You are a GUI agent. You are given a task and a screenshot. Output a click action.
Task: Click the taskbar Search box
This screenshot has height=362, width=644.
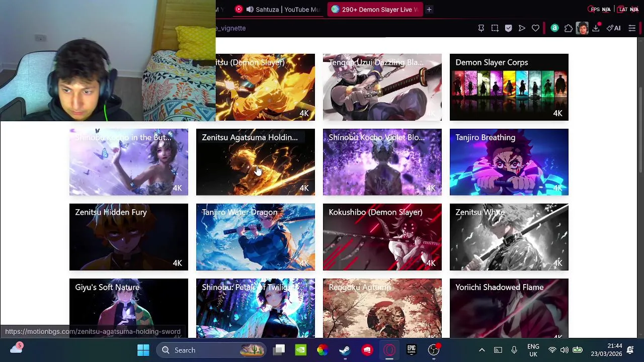coord(211,350)
